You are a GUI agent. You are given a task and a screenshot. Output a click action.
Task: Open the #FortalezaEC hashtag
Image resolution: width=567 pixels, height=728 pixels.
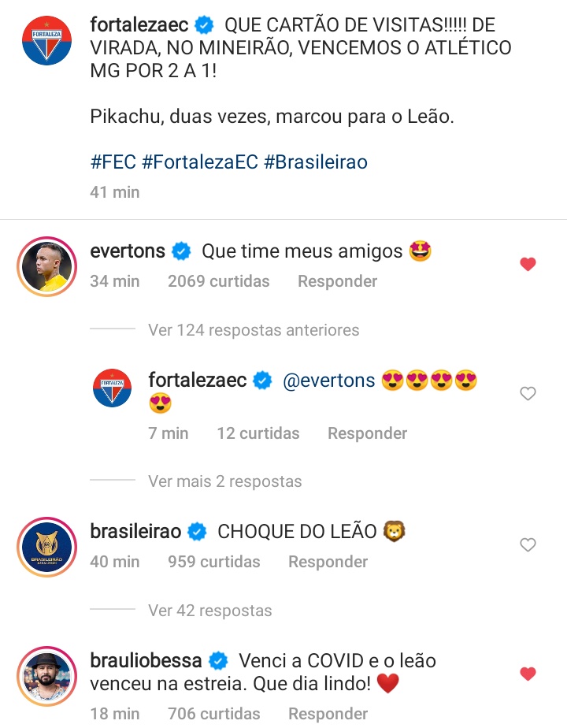point(200,162)
